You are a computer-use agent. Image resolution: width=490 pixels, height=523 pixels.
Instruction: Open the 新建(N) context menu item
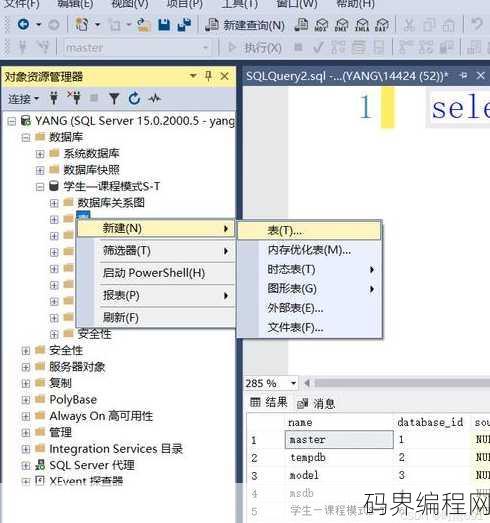(156, 228)
